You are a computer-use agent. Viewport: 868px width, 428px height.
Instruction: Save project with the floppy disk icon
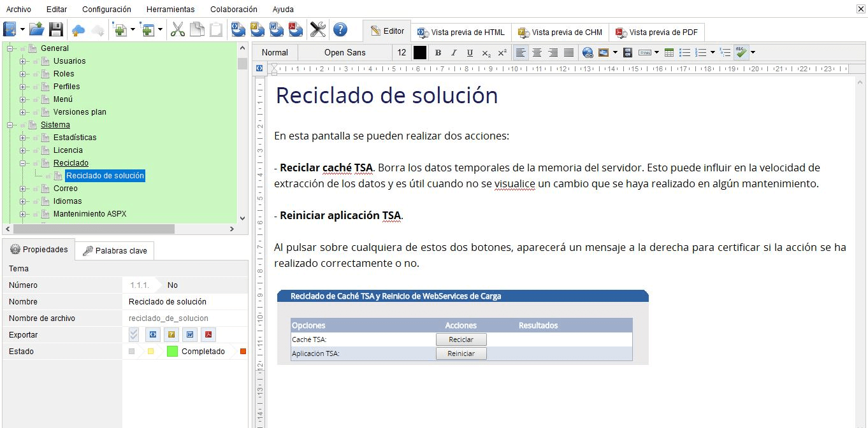56,29
